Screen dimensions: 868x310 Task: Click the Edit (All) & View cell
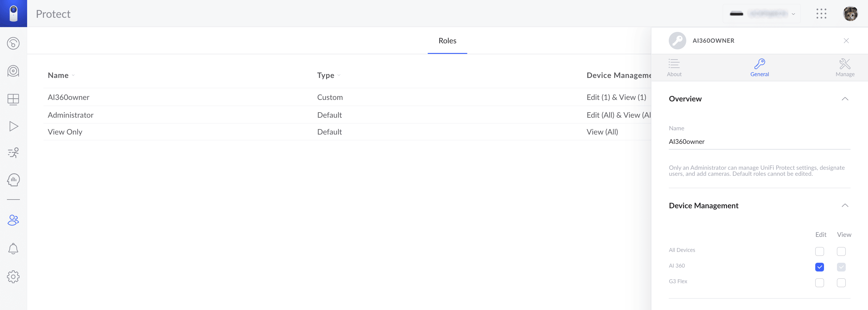[x=619, y=115]
